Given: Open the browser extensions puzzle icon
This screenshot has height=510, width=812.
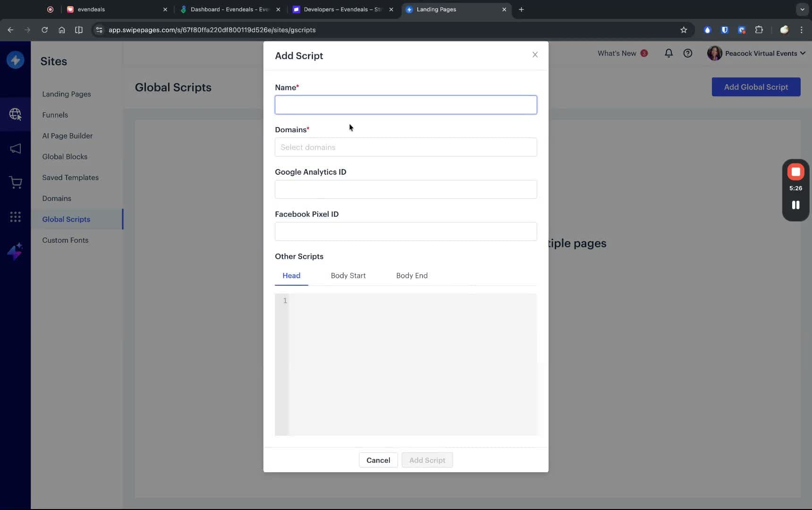Looking at the screenshot, I should tap(759, 30).
